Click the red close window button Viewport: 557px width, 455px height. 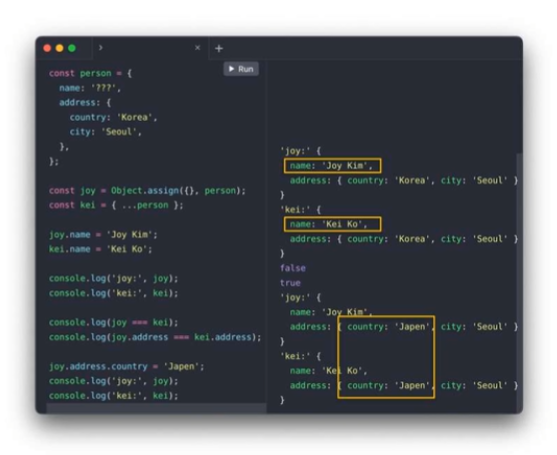coord(47,48)
